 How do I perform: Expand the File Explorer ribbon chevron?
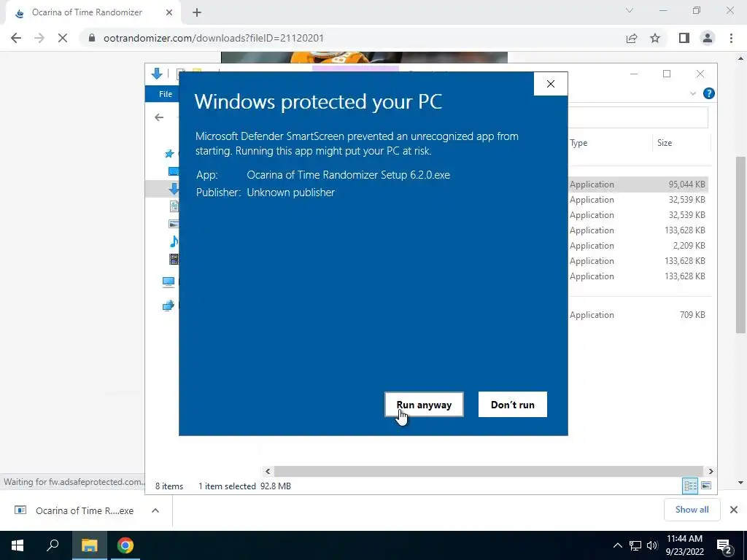coord(693,94)
